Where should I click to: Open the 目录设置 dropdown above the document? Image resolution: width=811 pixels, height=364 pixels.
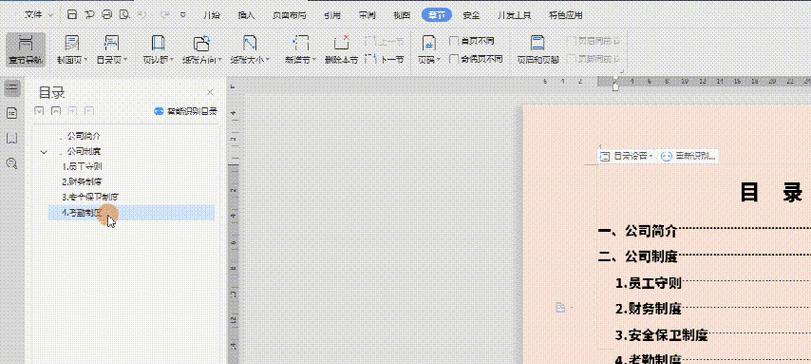tap(627, 156)
